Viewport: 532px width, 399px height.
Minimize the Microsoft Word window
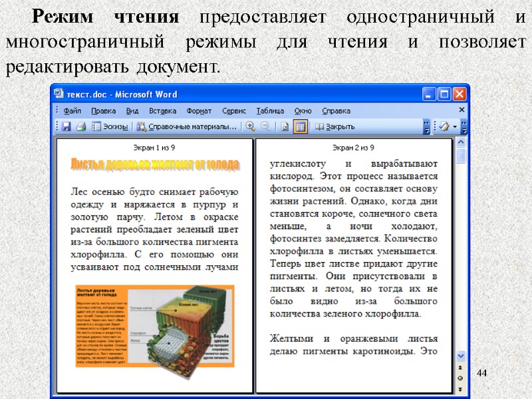pyautogui.click(x=429, y=94)
